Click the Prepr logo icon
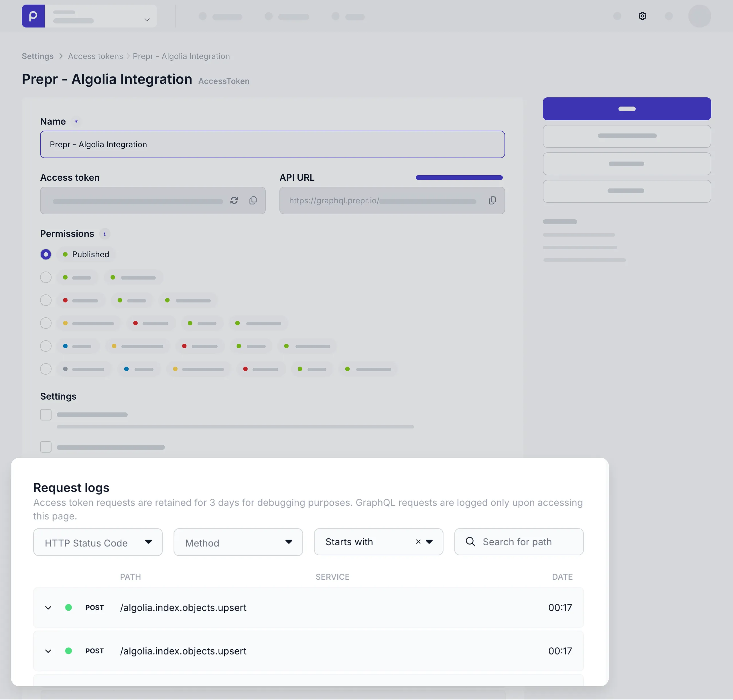733x700 pixels. pos(33,16)
